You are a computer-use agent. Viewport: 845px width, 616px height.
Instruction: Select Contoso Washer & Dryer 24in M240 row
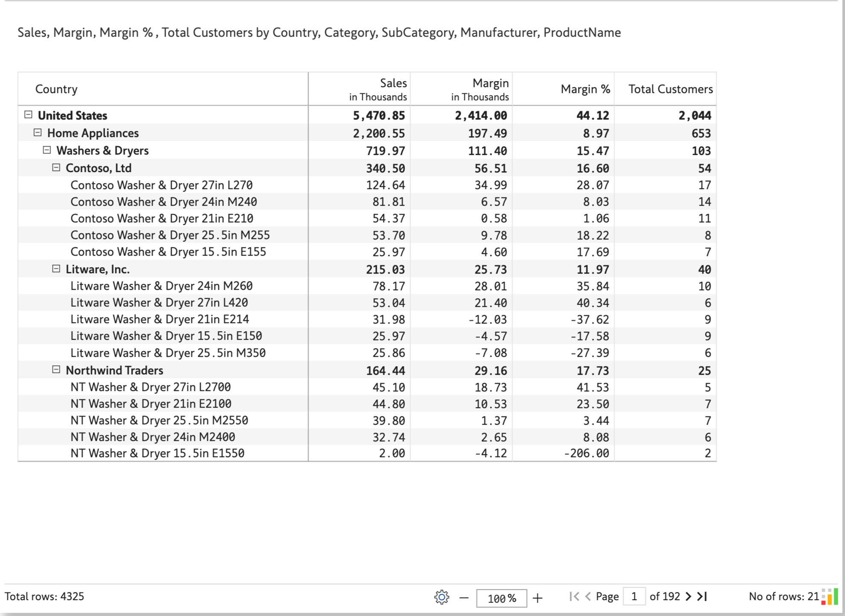[x=367, y=201]
